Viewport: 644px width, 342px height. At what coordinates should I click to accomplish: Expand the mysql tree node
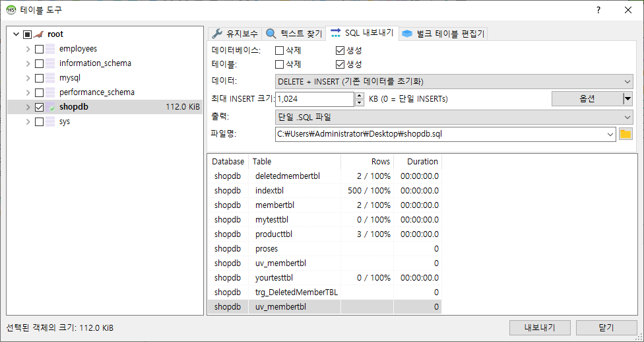tap(28, 78)
